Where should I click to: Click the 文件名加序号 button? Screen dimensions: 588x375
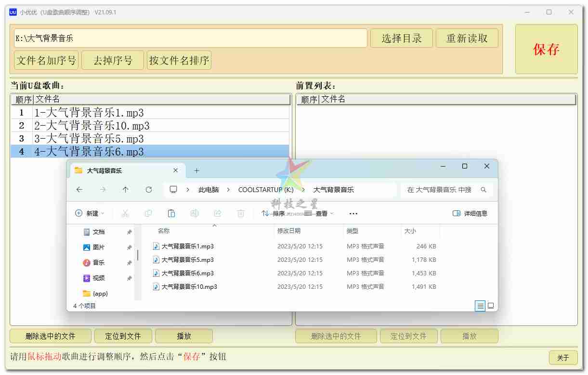[x=46, y=61]
